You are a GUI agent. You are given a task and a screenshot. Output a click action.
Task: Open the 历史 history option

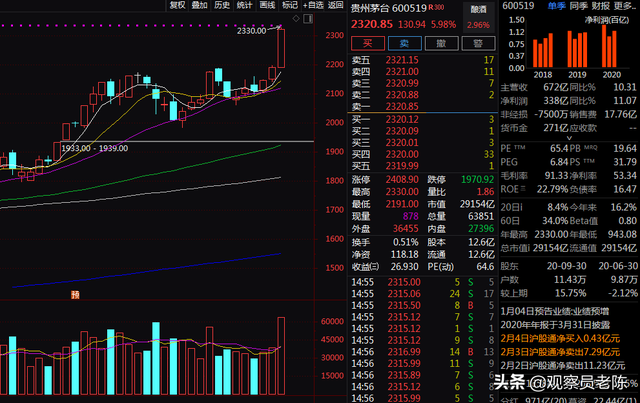click(222, 5)
